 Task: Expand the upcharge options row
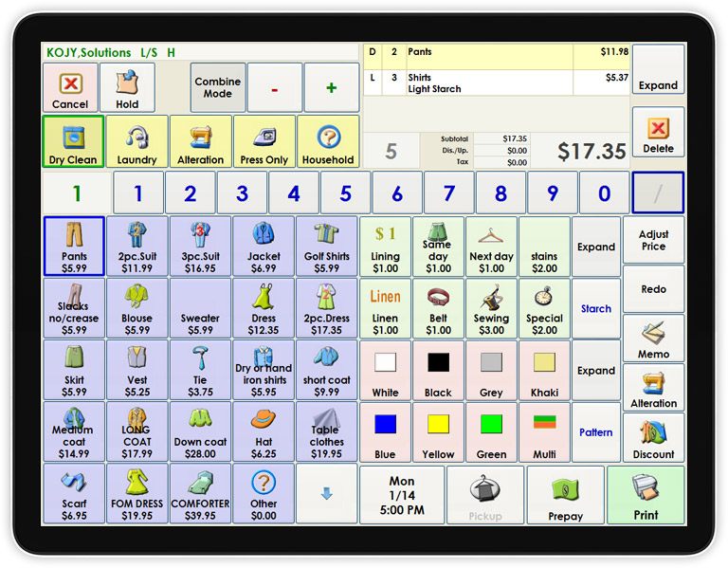point(596,247)
